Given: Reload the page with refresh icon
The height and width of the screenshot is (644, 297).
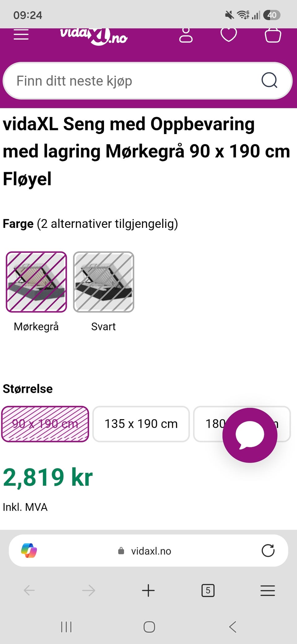Looking at the screenshot, I should (268, 550).
